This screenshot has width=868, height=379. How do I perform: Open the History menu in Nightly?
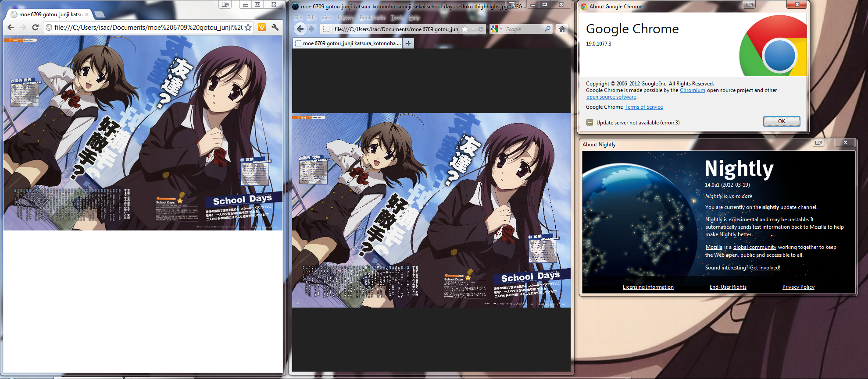(346, 18)
